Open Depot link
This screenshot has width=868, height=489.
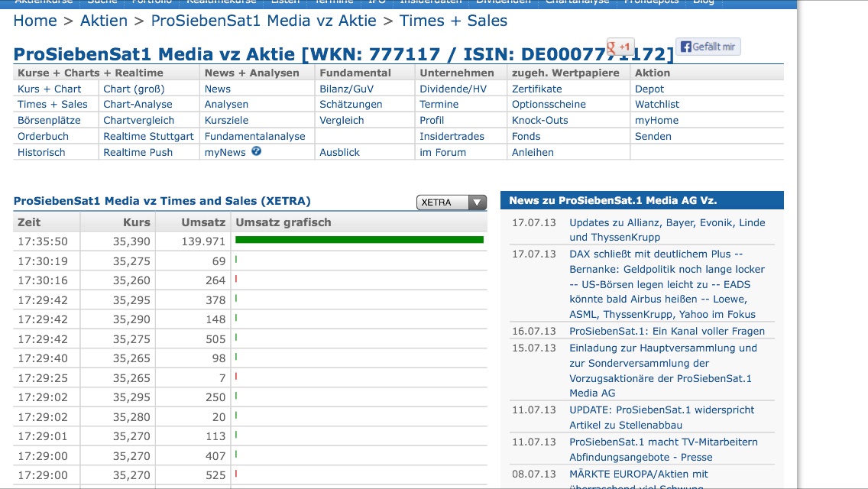649,89
